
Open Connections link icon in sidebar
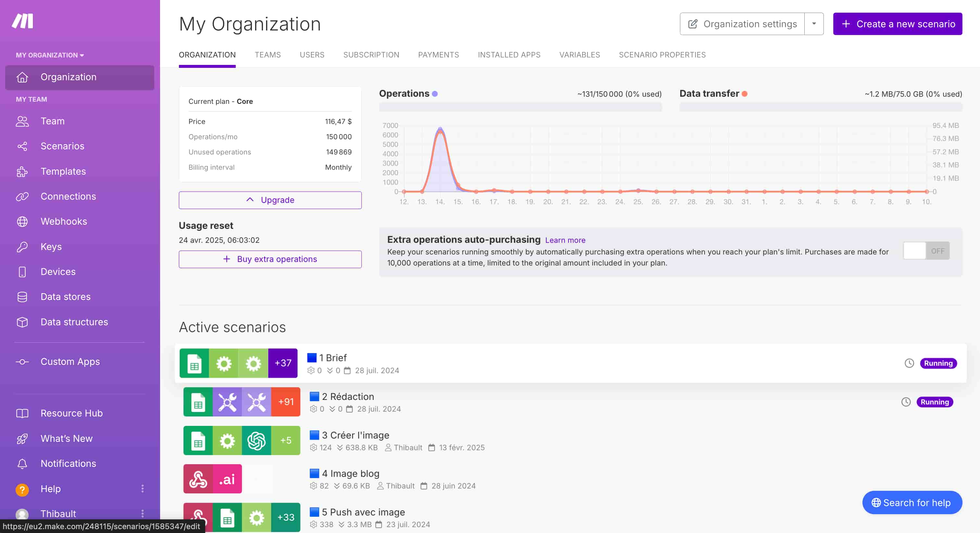coord(22,197)
